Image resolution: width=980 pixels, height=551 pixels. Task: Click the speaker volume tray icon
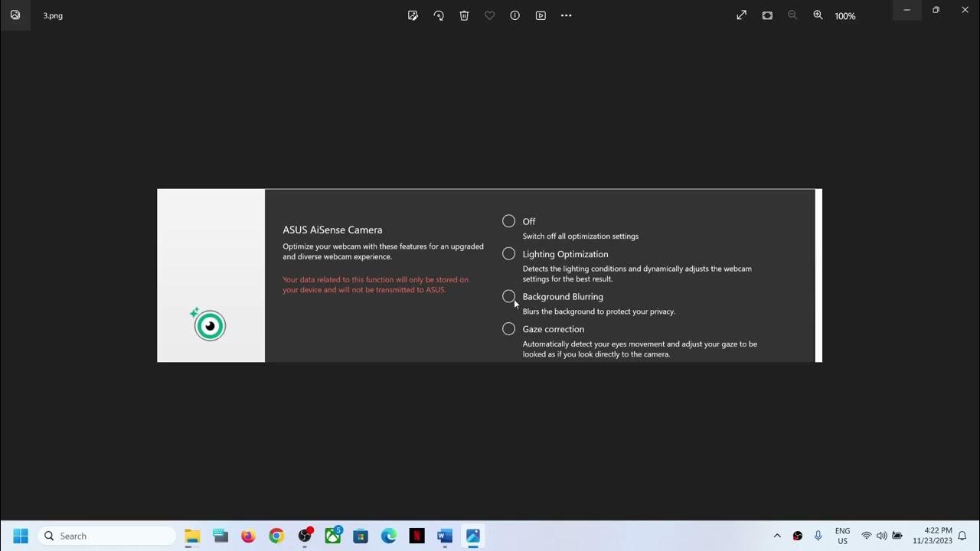pyautogui.click(x=881, y=536)
